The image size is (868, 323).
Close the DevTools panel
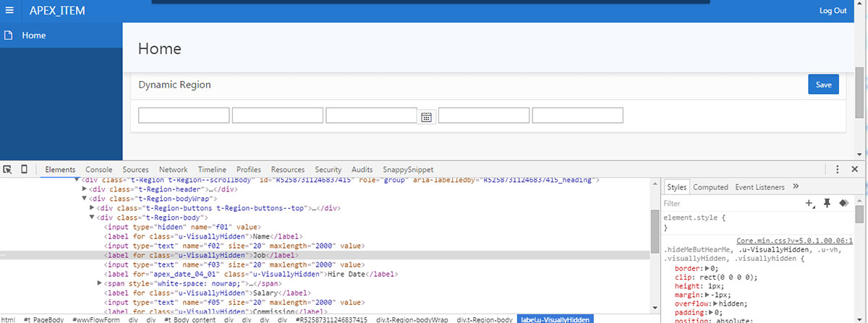854,169
